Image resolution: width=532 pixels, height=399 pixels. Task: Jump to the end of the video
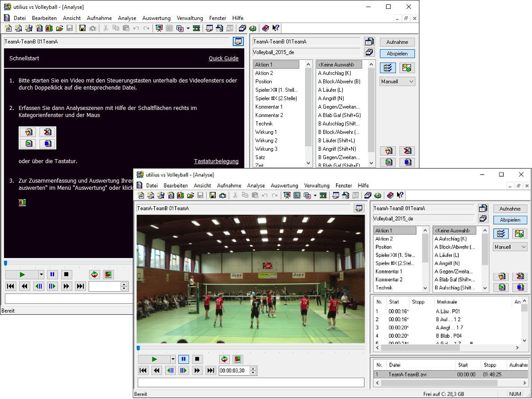click(x=211, y=371)
